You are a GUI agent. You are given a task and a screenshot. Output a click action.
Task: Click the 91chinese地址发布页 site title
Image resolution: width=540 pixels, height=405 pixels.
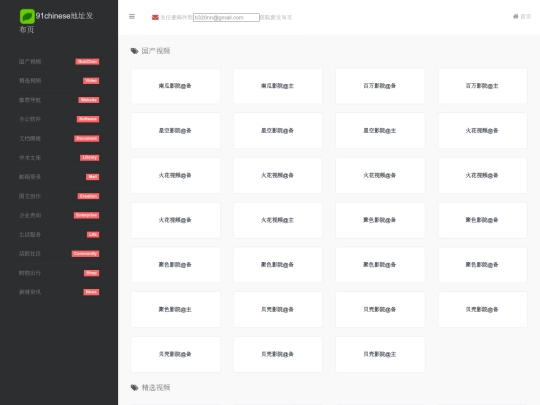(56, 22)
